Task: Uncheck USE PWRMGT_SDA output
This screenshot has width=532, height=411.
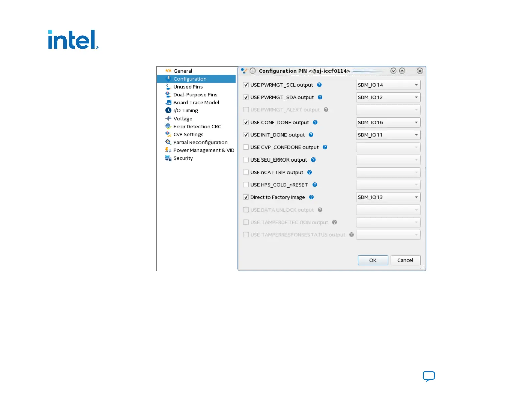Action: (246, 97)
